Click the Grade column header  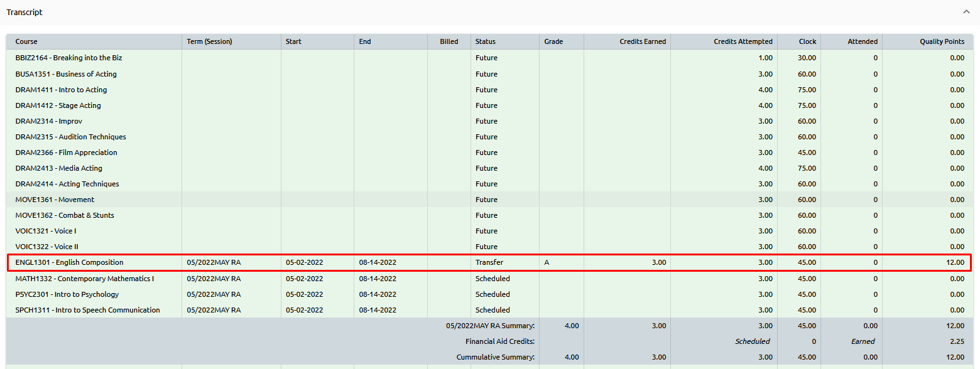[x=553, y=41]
